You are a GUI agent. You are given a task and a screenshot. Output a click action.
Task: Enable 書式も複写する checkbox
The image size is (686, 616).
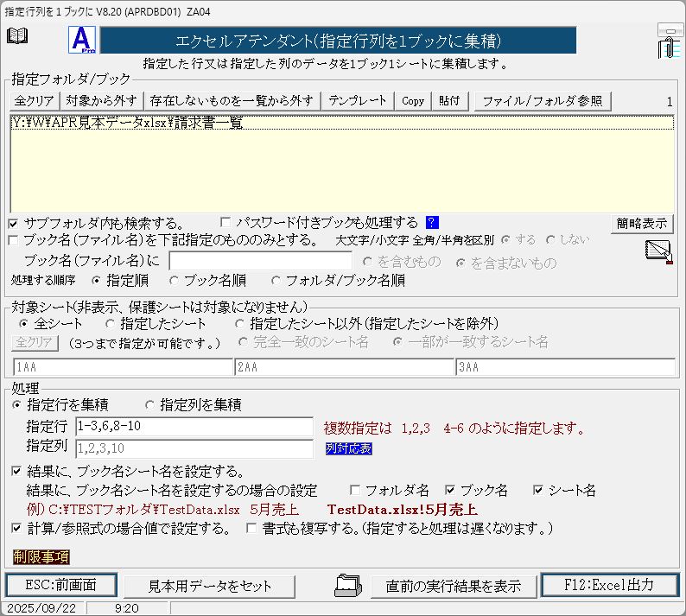pyautogui.click(x=253, y=528)
